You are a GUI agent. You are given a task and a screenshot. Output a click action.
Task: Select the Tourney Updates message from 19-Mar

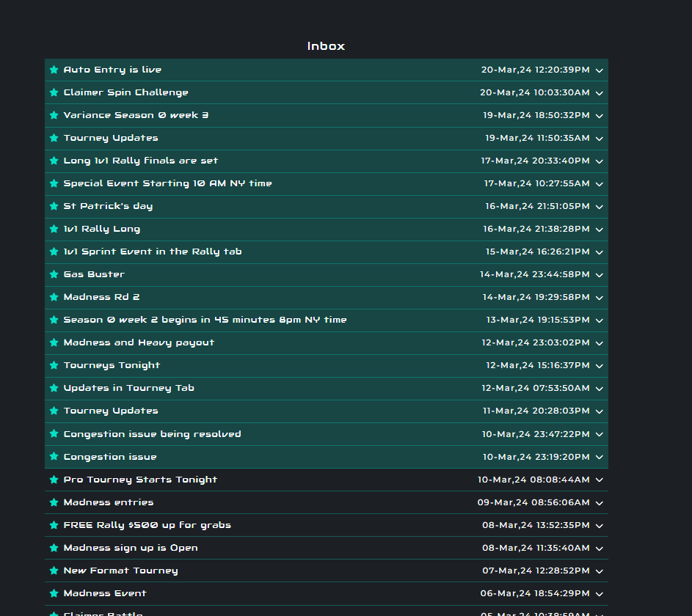pos(110,138)
